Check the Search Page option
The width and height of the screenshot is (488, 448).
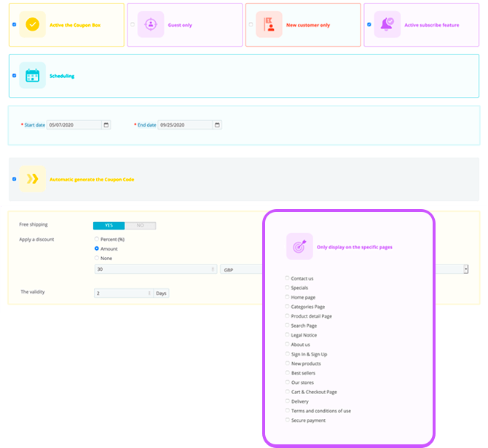click(x=287, y=325)
